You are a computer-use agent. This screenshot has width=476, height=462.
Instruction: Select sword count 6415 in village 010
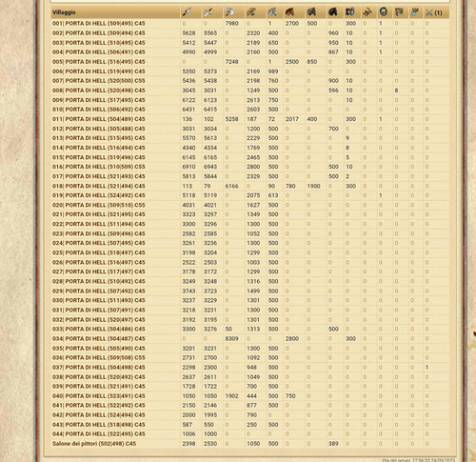click(210, 110)
